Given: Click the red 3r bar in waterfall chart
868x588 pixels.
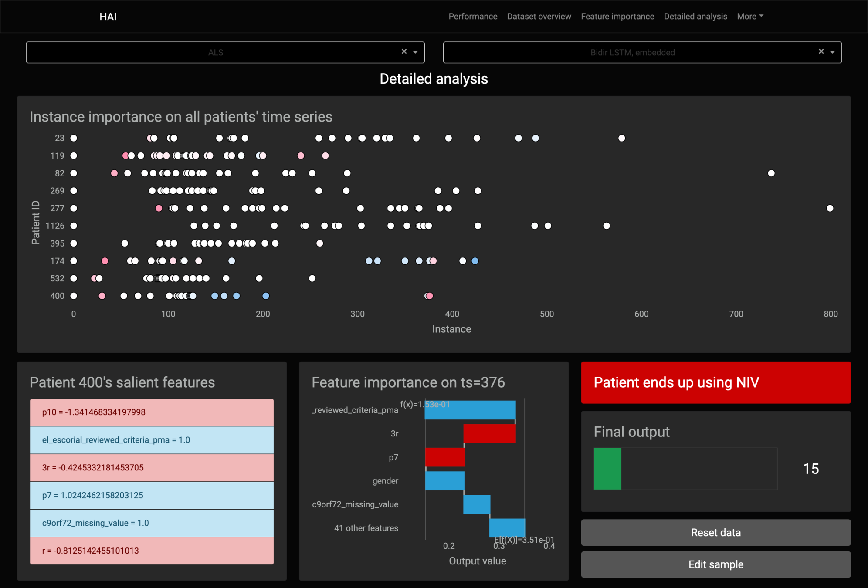Looking at the screenshot, I should point(489,434).
